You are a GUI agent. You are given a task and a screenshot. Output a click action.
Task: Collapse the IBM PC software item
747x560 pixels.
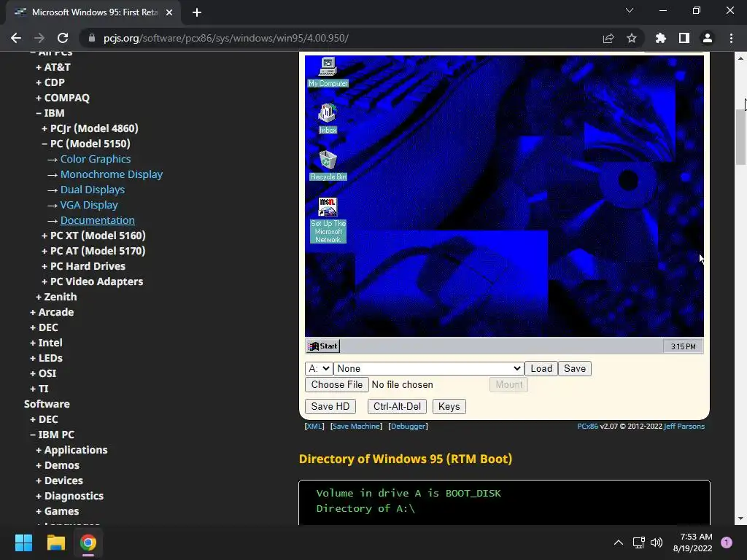(52, 435)
